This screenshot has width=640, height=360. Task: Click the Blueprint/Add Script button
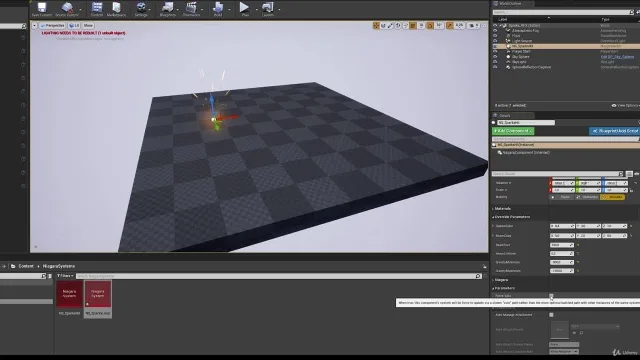(614, 131)
